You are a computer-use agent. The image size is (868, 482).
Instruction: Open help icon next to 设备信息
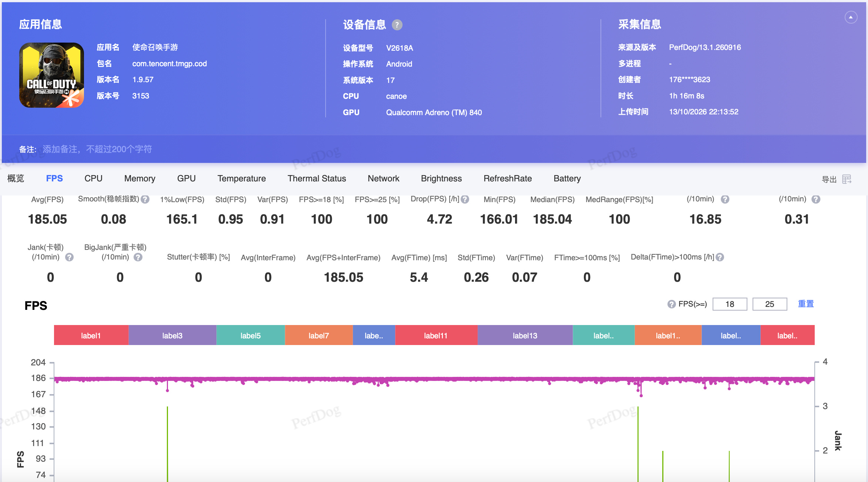tap(397, 25)
